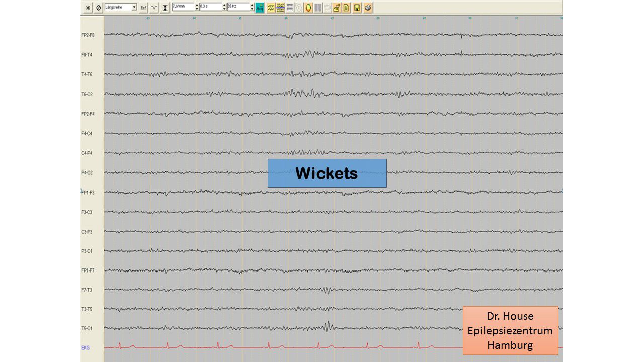The width and height of the screenshot is (644, 362).
Task: Click the vertical scaling arrows icon
Action: (x=165, y=8)
